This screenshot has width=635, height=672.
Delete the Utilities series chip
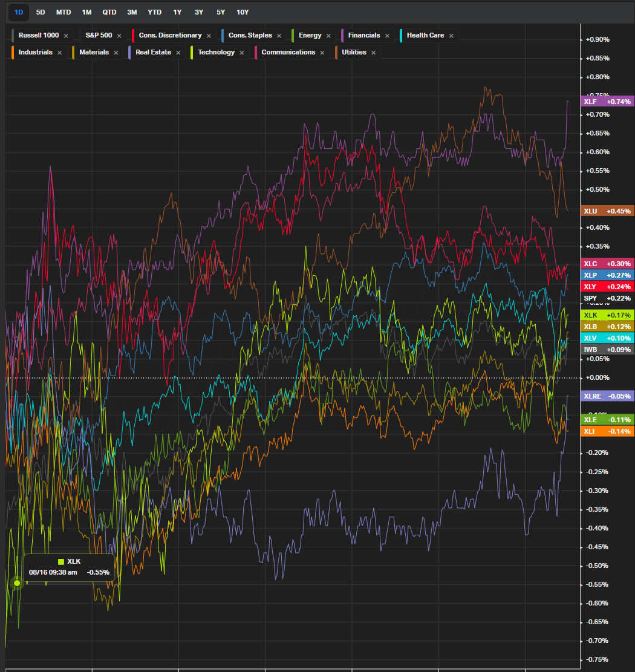tap(373, 53)
